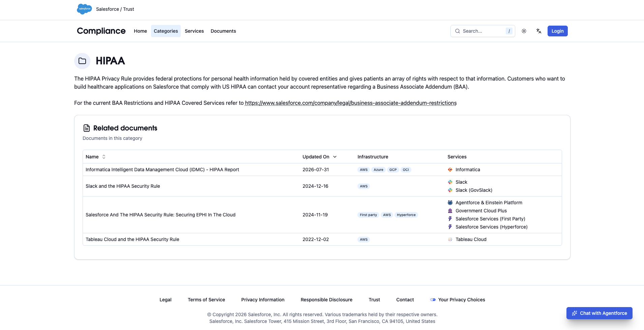The height and width of the screenshot is (330, 644).
Task: Toggle the light/dark theme sun icon
Action: pos(524,31)
